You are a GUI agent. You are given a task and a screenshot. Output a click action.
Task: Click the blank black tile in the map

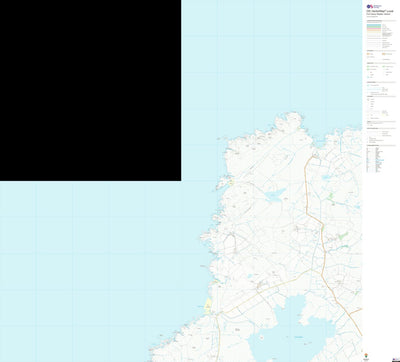(90, 90)
